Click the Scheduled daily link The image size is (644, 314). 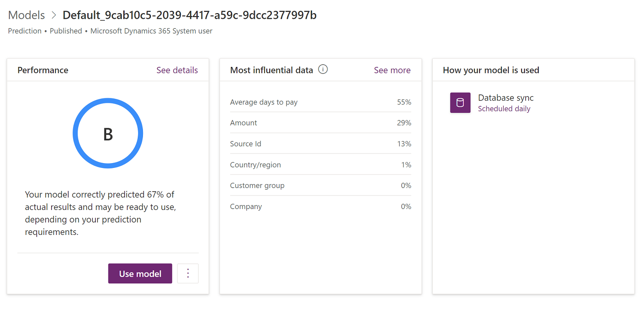[x=504, y=108]
